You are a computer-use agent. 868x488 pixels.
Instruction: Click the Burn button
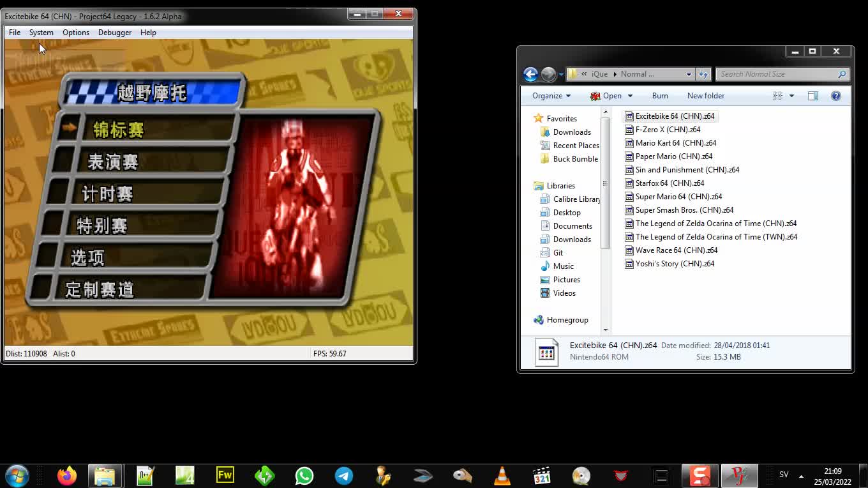(660, 96)
